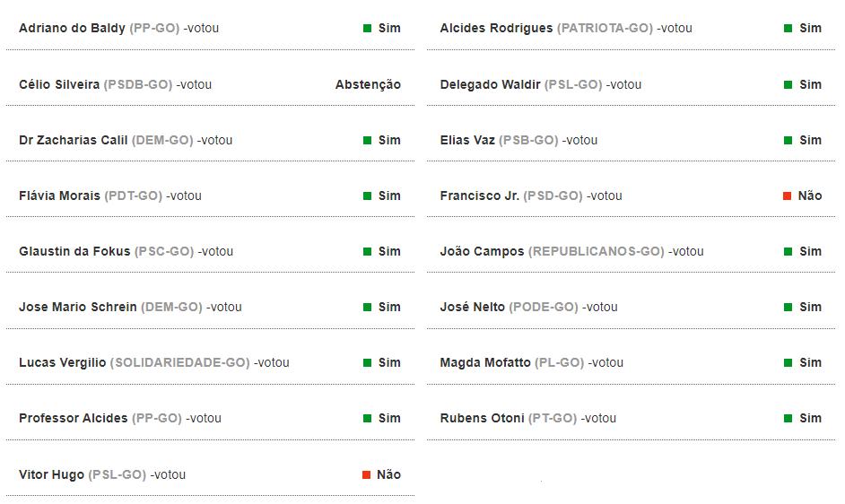
Task: Open Célio Silveira's name
Action: (59, 84)
